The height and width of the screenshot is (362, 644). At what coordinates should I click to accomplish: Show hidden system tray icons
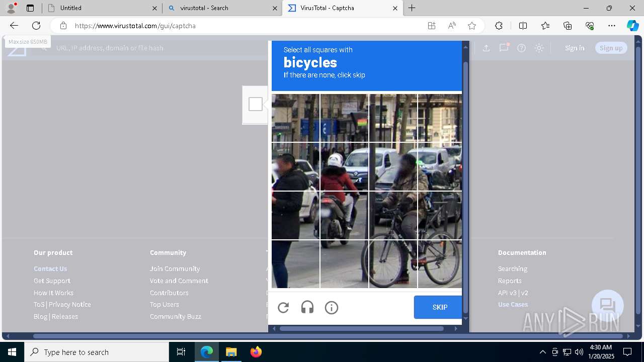coord(542,352)
